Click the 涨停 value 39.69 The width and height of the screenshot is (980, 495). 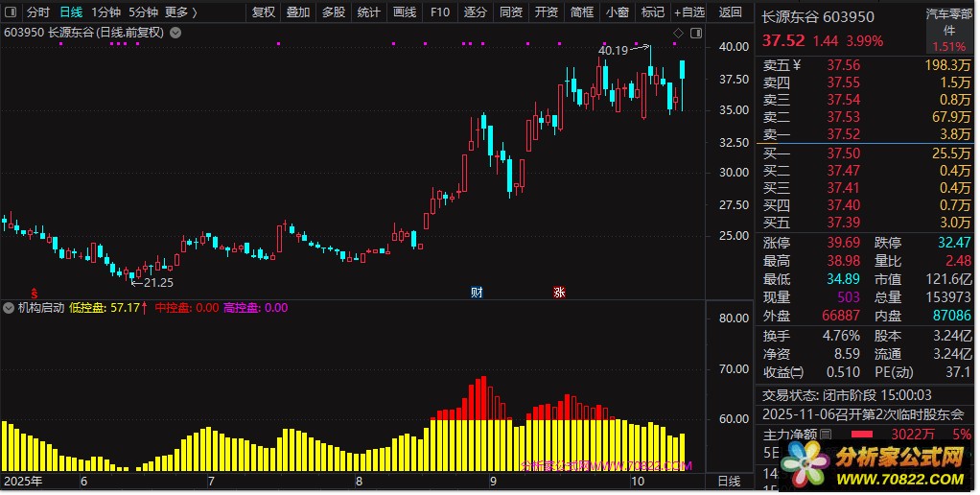(843, 243)
